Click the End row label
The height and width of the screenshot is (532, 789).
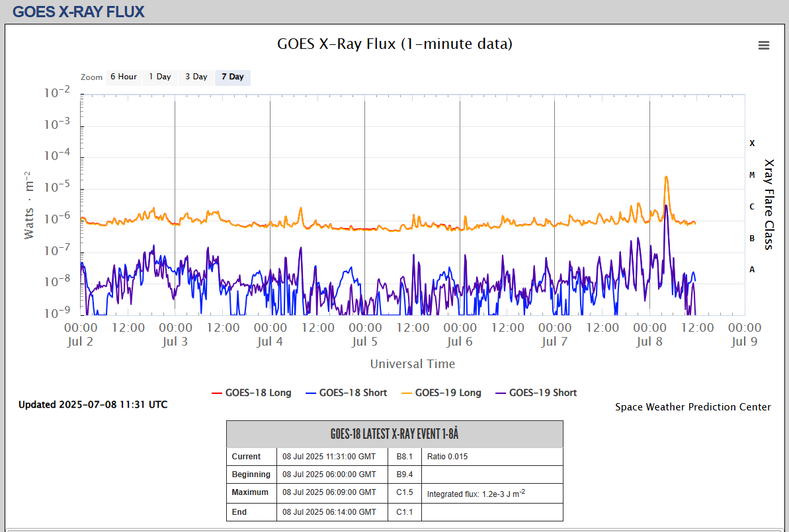(x=251, y=512)
